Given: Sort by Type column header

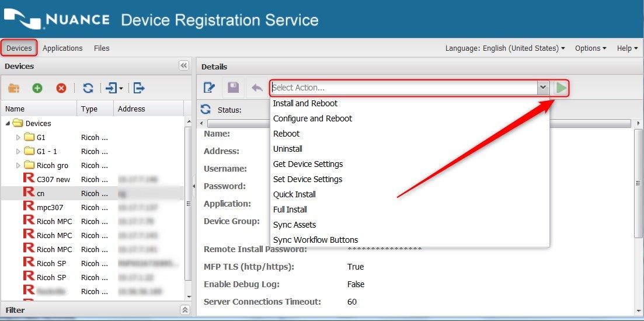Looking at the screenshot, I should coord(95,109).
